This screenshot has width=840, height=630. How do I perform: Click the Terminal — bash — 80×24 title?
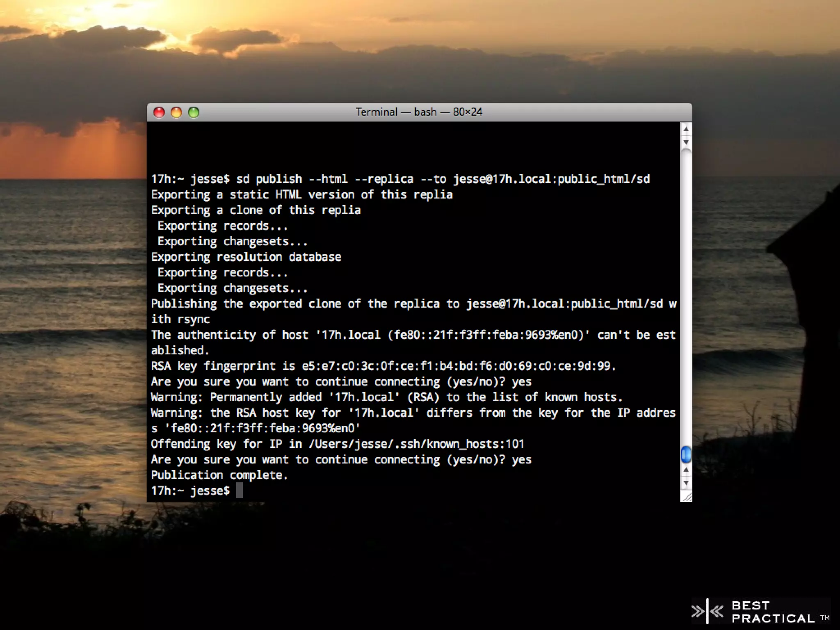pos(419,112)
